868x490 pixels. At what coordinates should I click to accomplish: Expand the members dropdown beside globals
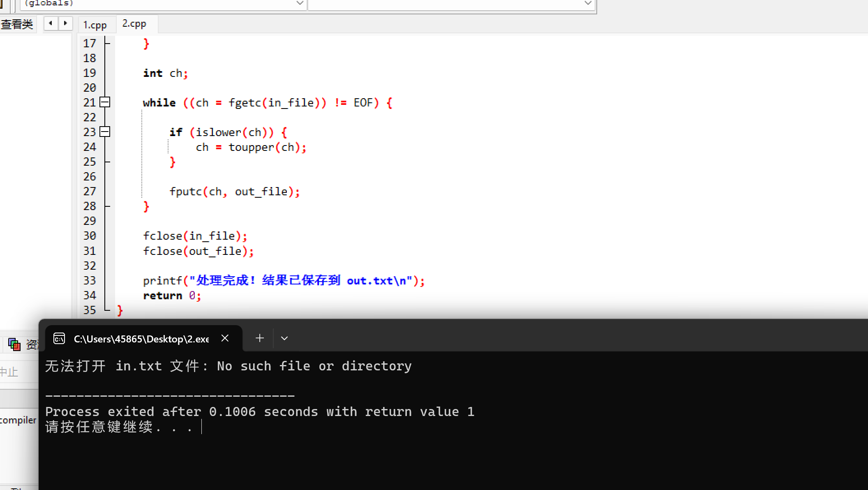588,4
